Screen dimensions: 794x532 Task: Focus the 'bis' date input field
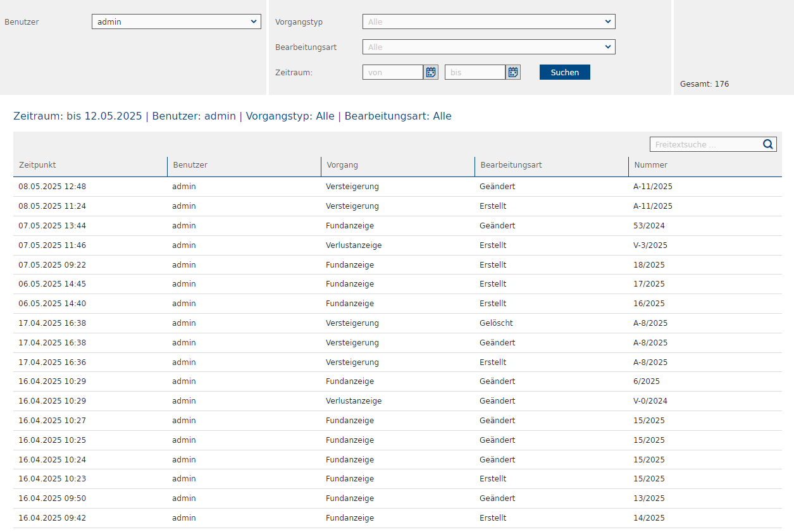[475, 72]
